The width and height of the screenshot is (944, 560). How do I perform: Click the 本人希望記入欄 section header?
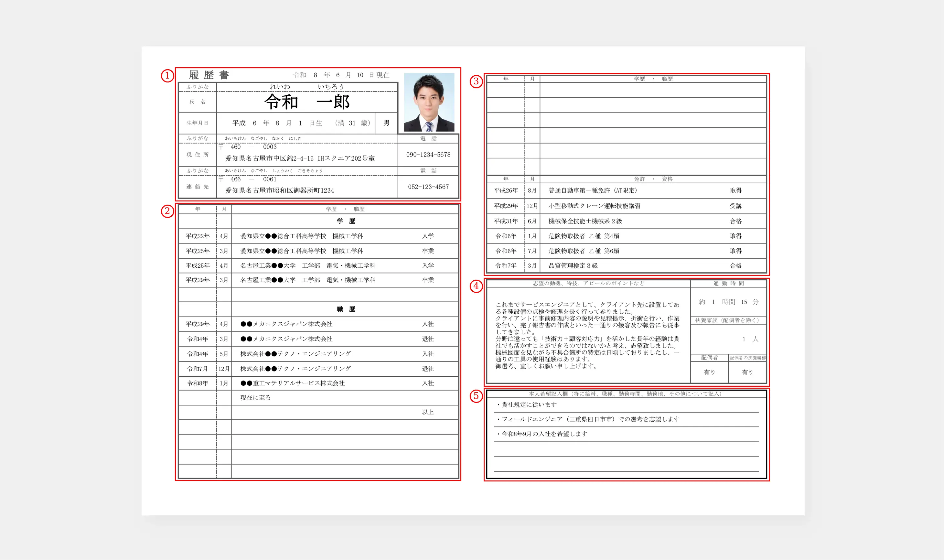coord(626,394)
